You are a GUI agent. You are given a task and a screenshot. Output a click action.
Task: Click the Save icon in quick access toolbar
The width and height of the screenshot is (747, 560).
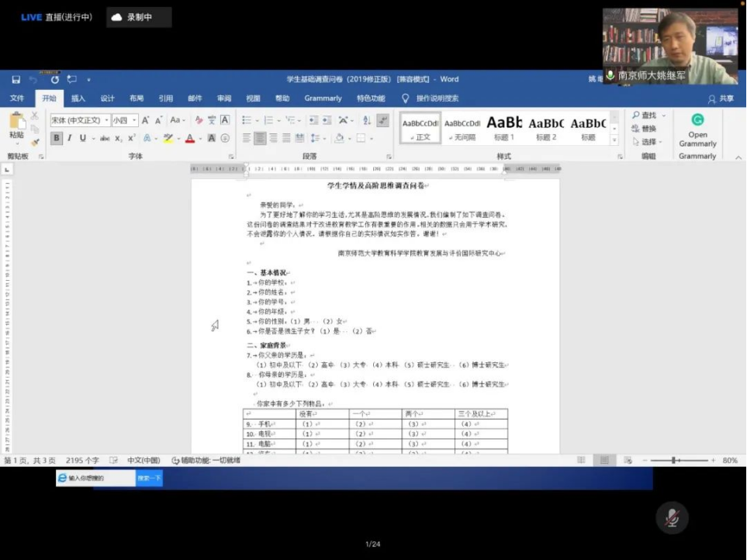[x=16, y=79]
